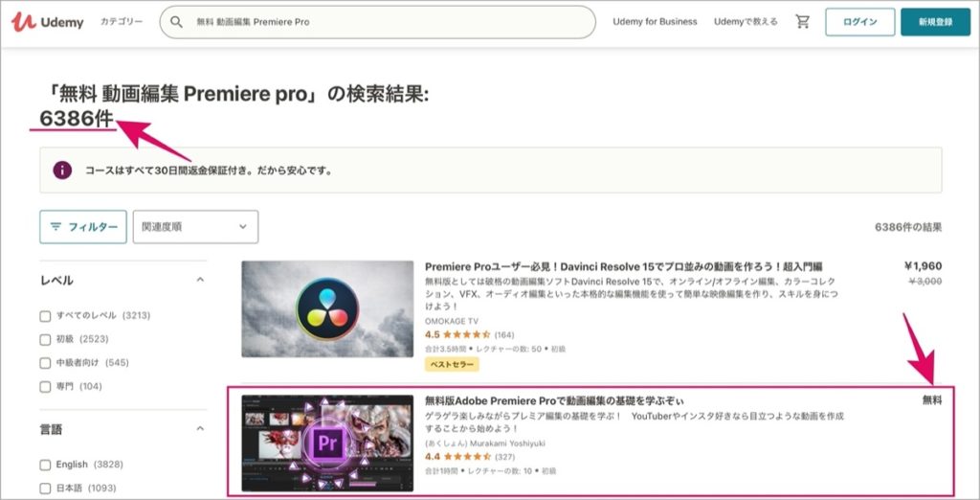980x500 pixels.
Task: Open Davinci Resolve 15 course title
Action: 623,266
